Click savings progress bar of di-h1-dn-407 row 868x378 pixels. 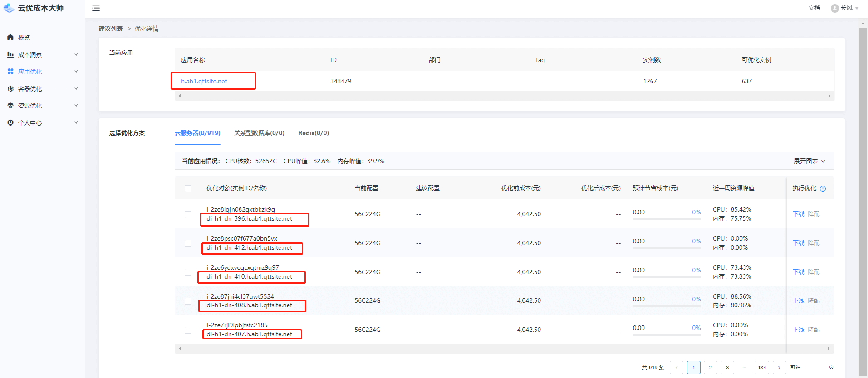coord(667,335)
